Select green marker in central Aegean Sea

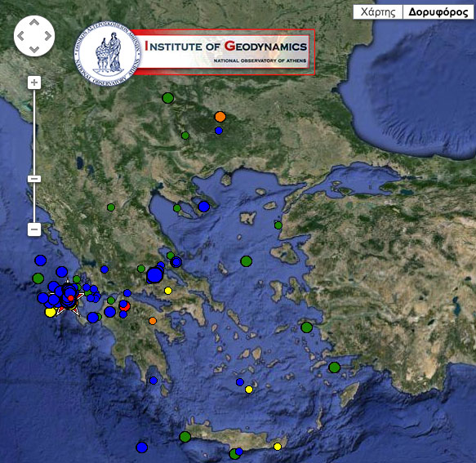tap(247, 261)
